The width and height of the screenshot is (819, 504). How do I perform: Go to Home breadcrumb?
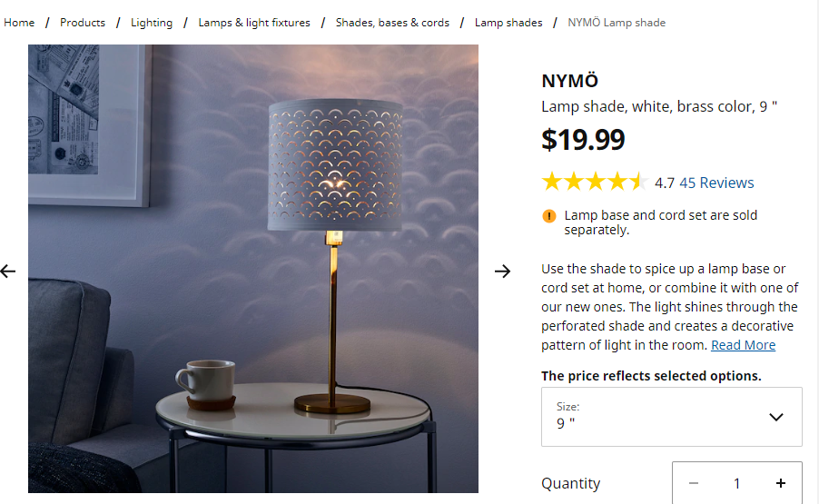click(19, 23)
